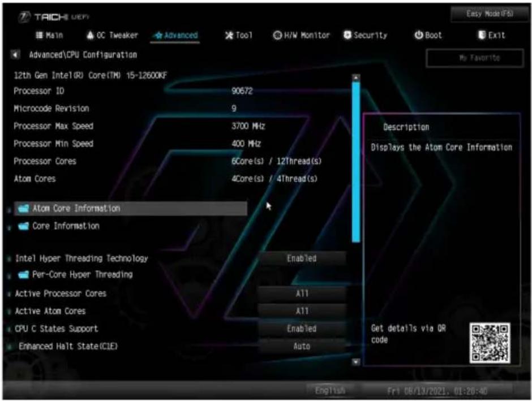Click the date and time in status bar

(x=437, y=391)
